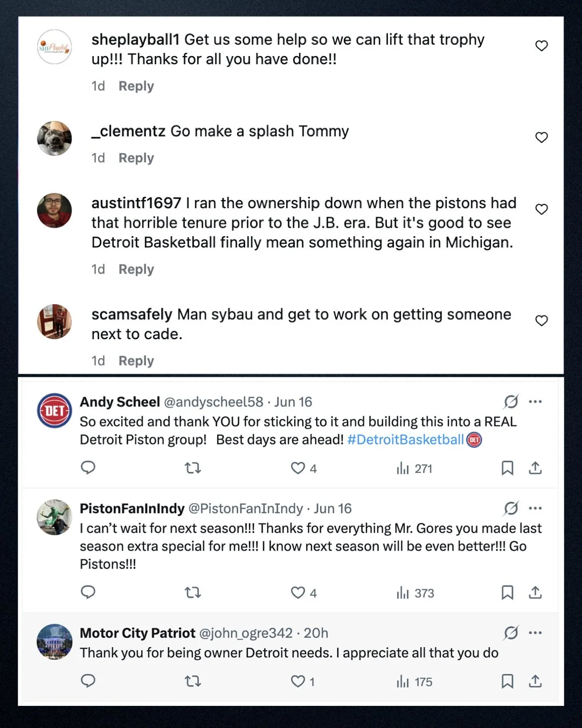Open scamsafely profile avatar
This screenshot has height=728, width=582.
click(x=54, y=321)
